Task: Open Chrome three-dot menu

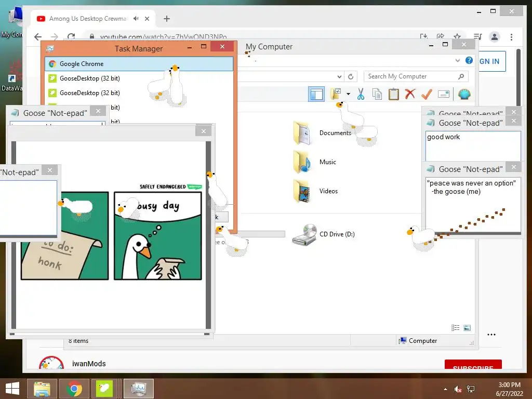Action: [x=511, y=37]
